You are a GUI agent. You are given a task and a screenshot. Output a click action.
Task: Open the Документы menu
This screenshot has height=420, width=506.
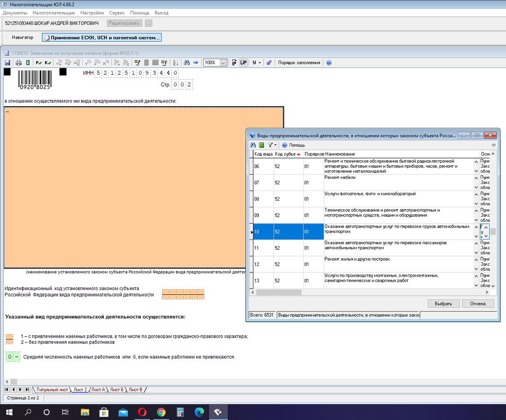15,13
